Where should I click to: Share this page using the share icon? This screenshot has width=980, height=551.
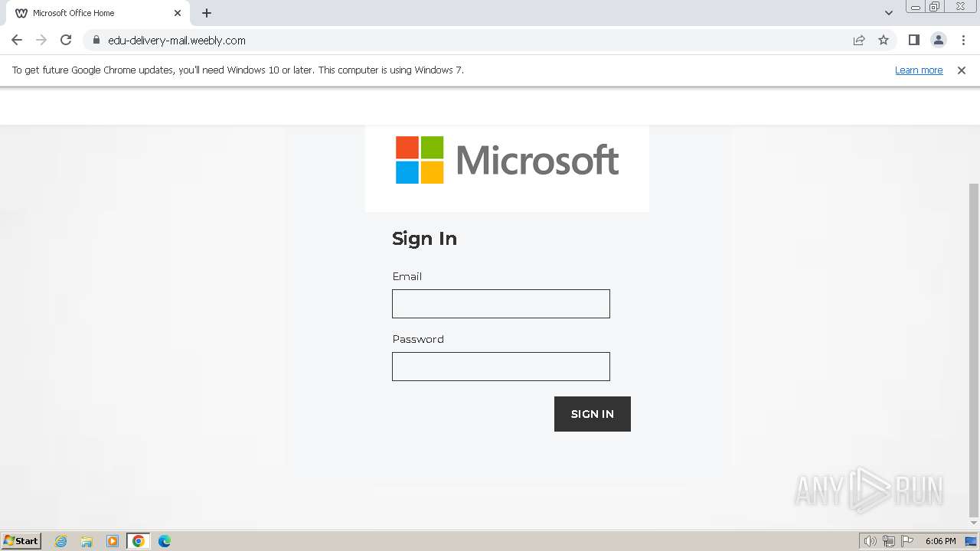[x=859, y=40]
